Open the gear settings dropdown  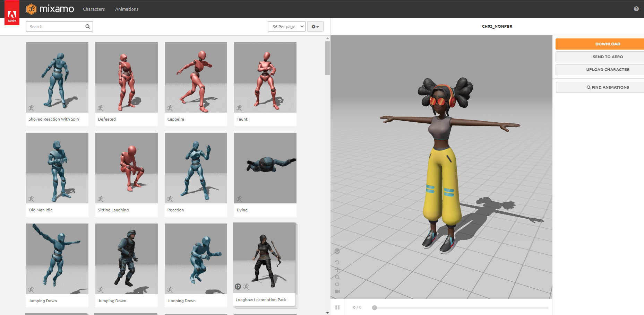coord(315,27)
